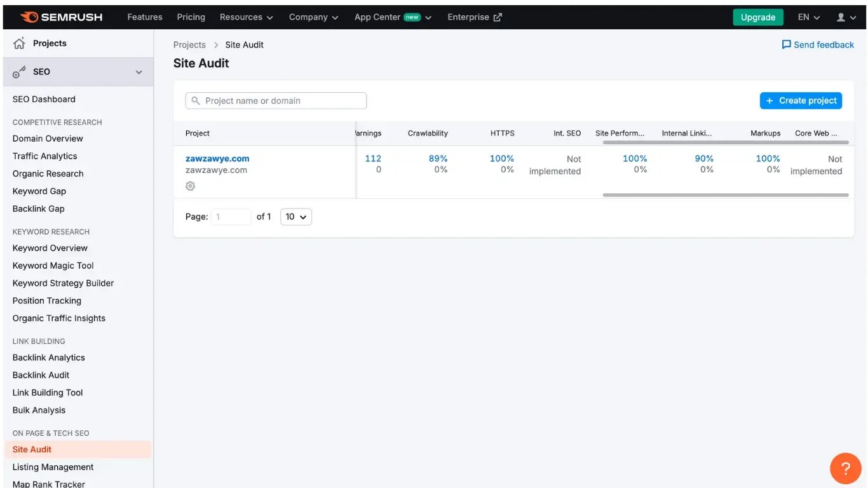Expand the Company menu
This screenshot has height=488, width=868.
(x=314, y=17)
